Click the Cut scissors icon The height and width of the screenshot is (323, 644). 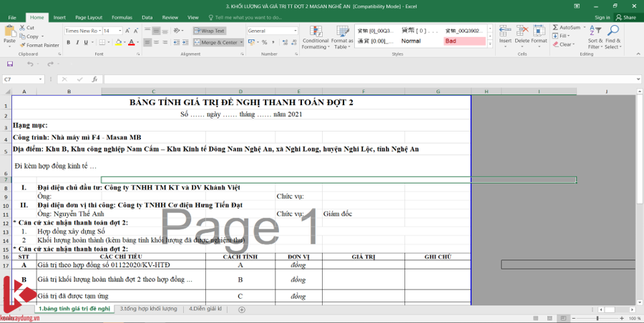point(24,28)
